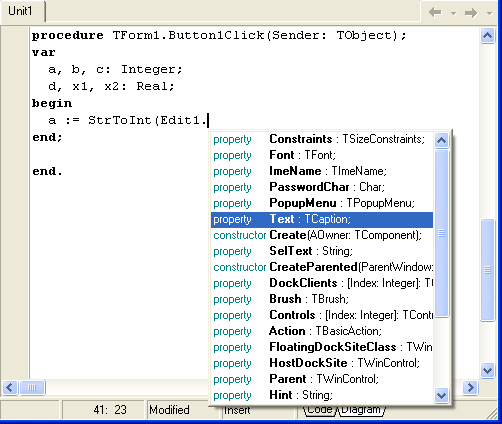Screen dimensions: 502x424
Task: Click the completion list scroll down arrow
Action: click(x=442, y=395)
